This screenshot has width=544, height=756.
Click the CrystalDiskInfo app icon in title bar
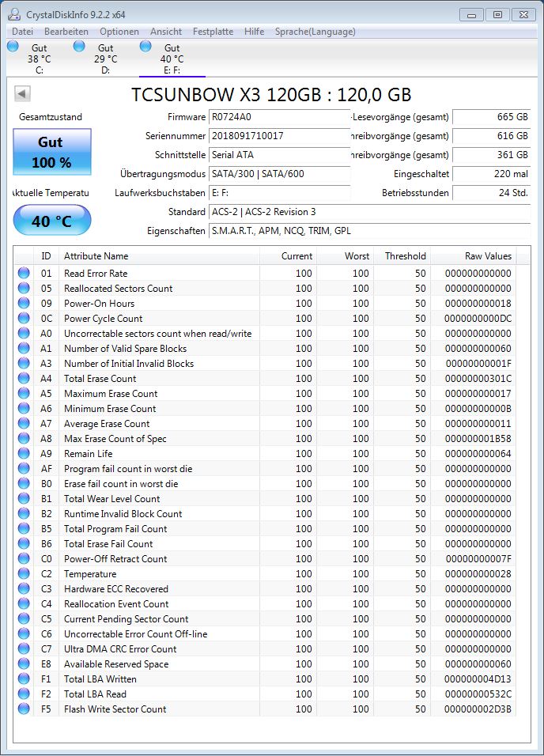(14, 14)
